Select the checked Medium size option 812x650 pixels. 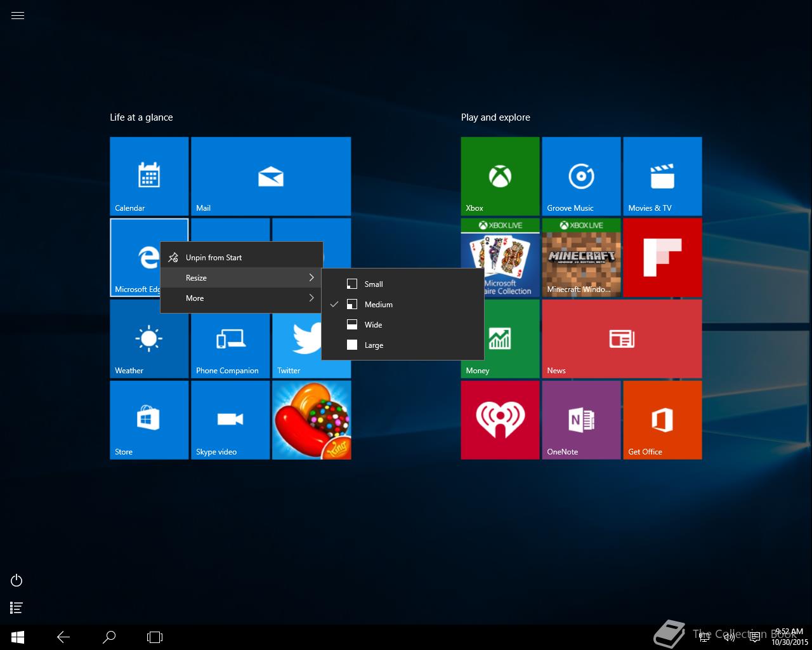378,305
